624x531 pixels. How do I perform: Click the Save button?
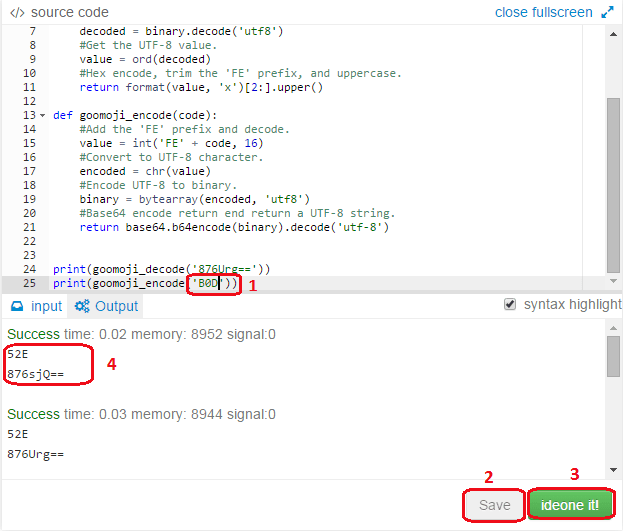tap(494, 505)
